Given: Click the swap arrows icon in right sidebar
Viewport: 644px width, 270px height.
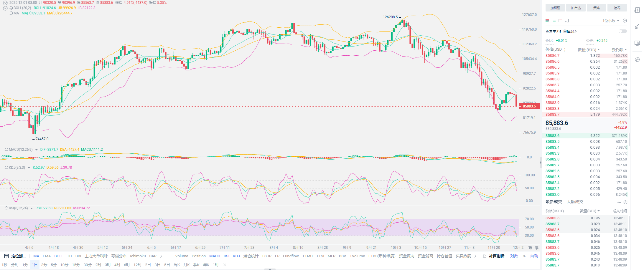Looking at the screenshot, I should pos(637,59).
